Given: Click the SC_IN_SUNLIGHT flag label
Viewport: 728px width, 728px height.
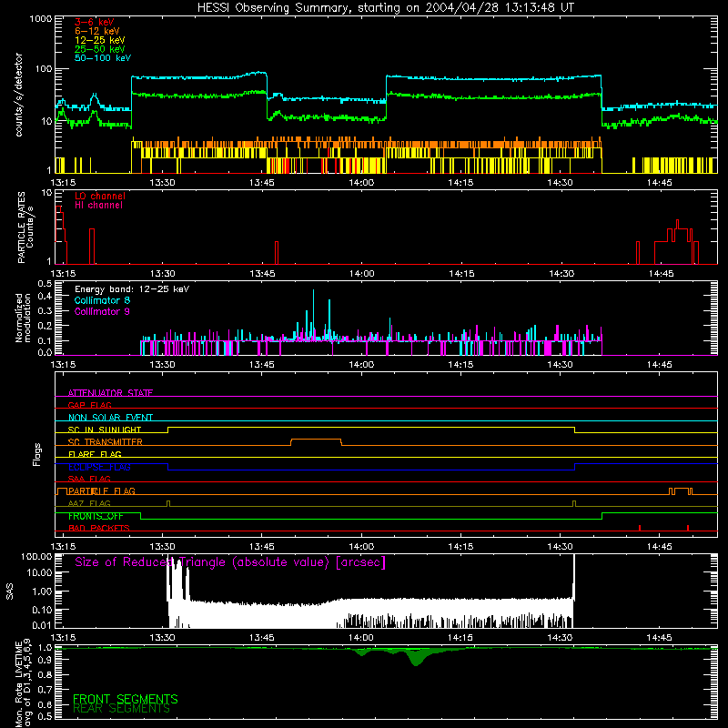Looking at the screenshot, I should pos(105,430).
